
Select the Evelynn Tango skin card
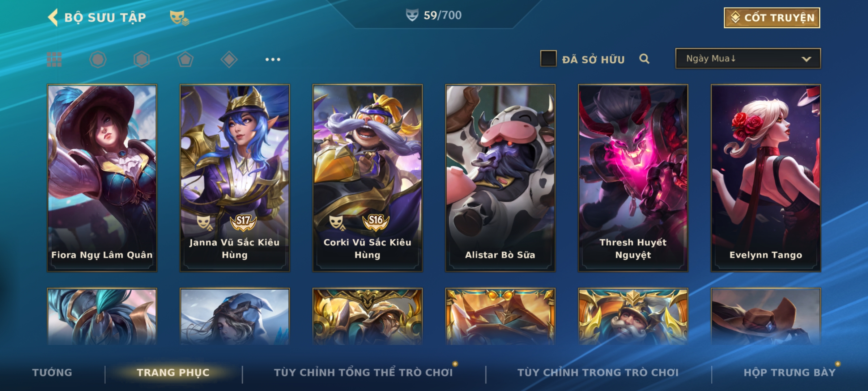[766, 178]
